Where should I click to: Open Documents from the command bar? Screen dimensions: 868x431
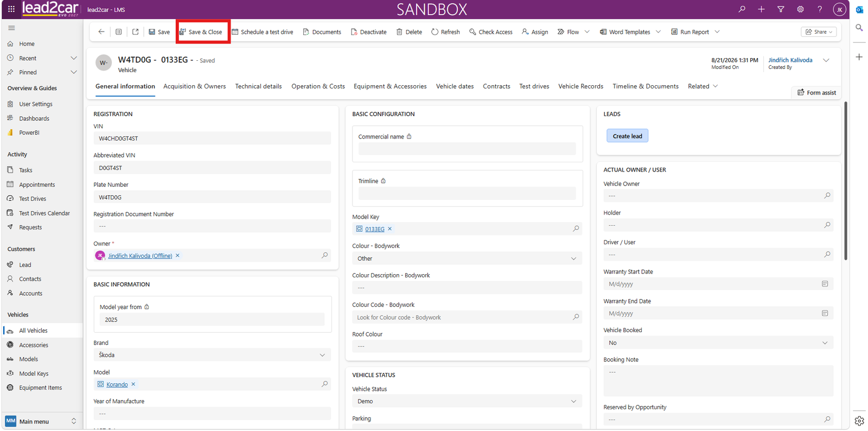(322, 32)
